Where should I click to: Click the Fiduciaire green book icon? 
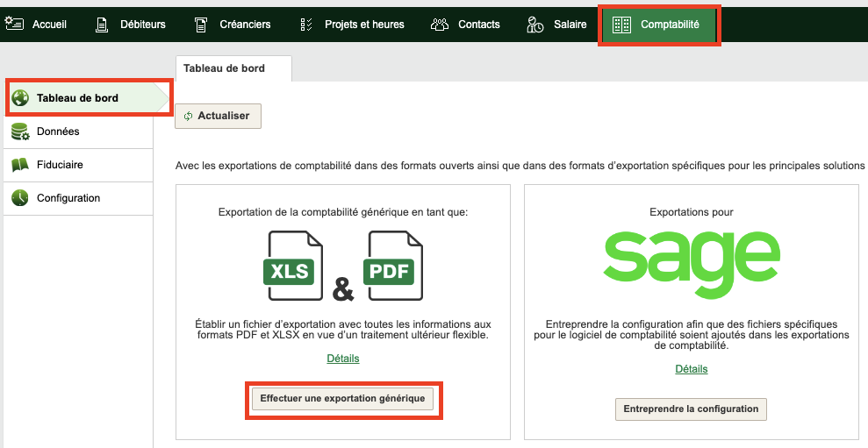click(20, 165)
